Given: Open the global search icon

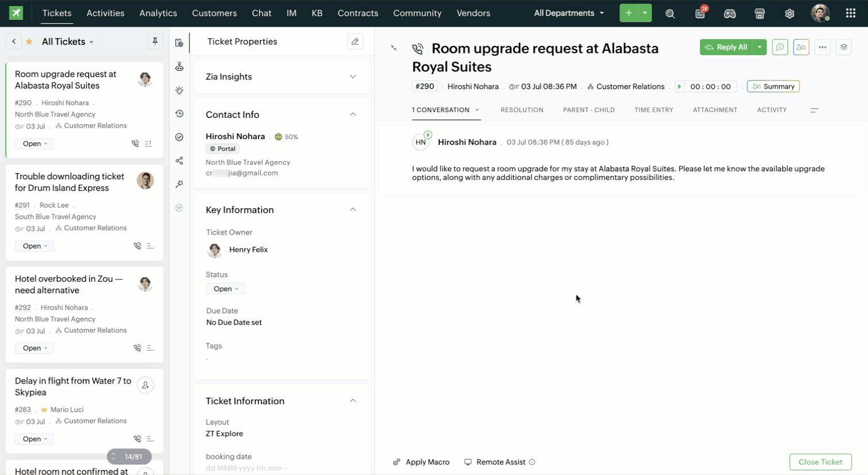Looking at the screenshot, I should [x=670, y=13].
